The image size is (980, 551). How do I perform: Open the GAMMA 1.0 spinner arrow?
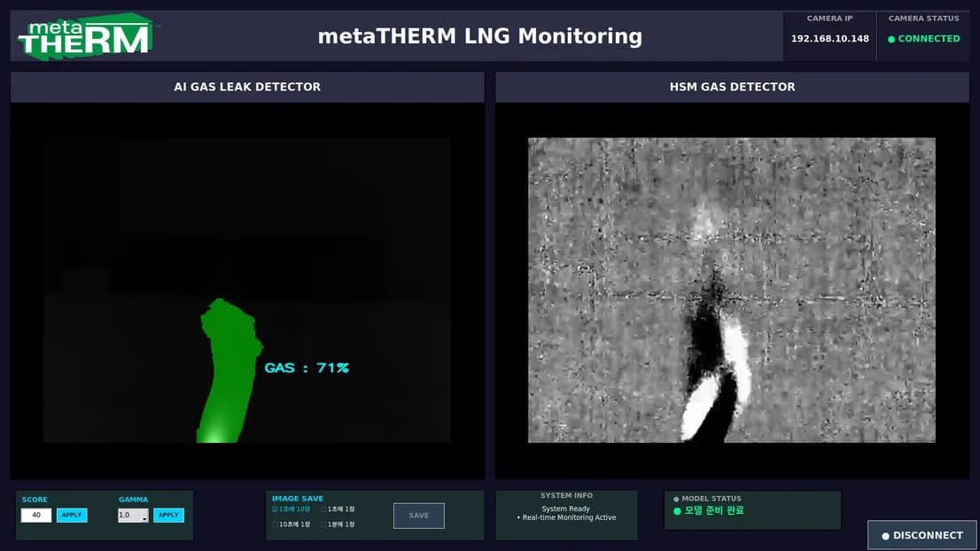click(x=144, y=516)
